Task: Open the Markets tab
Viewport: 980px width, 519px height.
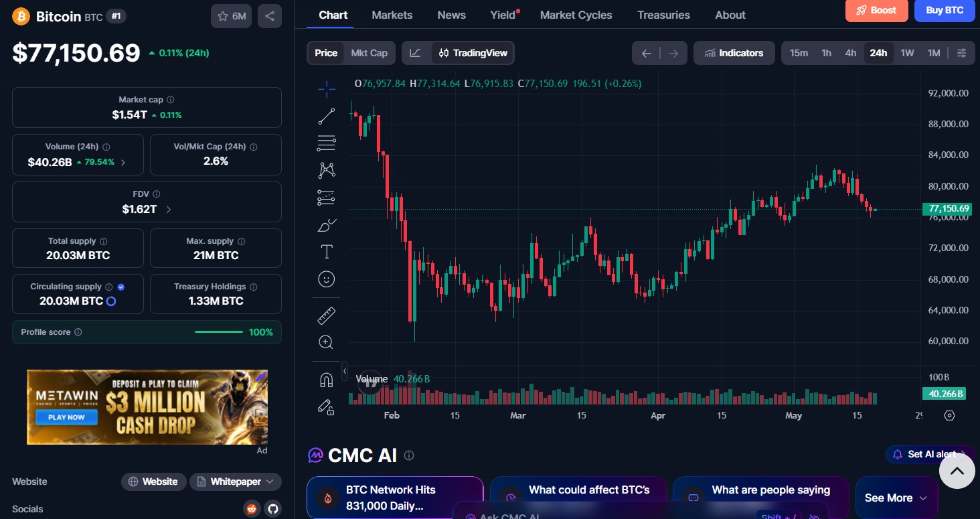Action: [x=392, y=15]
